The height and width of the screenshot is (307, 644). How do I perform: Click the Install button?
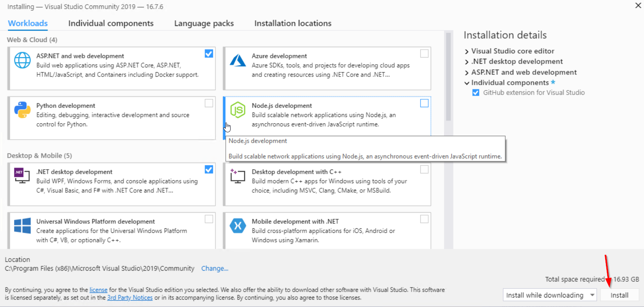click(x=620, y=295)
